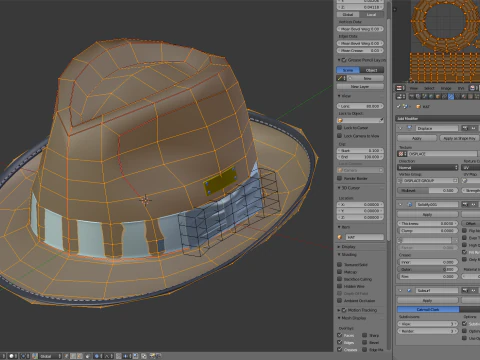
Task: Open the Modifiers tab in Properties editor
Action: point(451,96)
